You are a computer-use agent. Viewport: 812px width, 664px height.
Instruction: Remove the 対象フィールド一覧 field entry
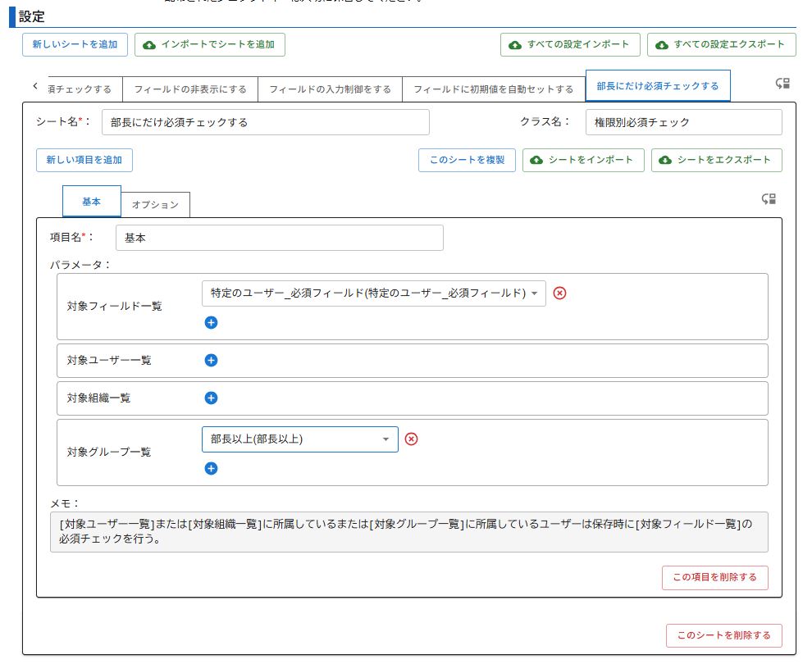560,293
